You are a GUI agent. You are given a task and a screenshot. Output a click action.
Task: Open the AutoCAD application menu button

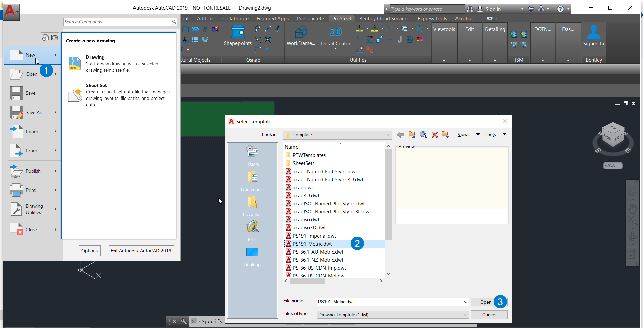[11, 12]
